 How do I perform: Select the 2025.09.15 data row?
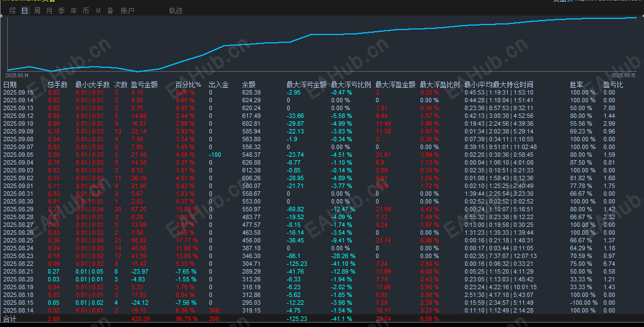[19, 92]
